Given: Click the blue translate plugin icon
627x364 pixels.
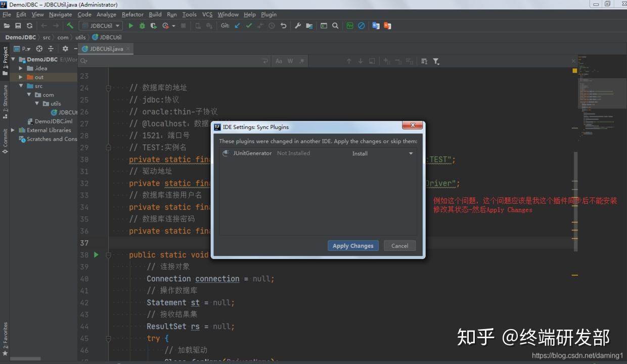Looking at the screenshot, I should (376, 26).
